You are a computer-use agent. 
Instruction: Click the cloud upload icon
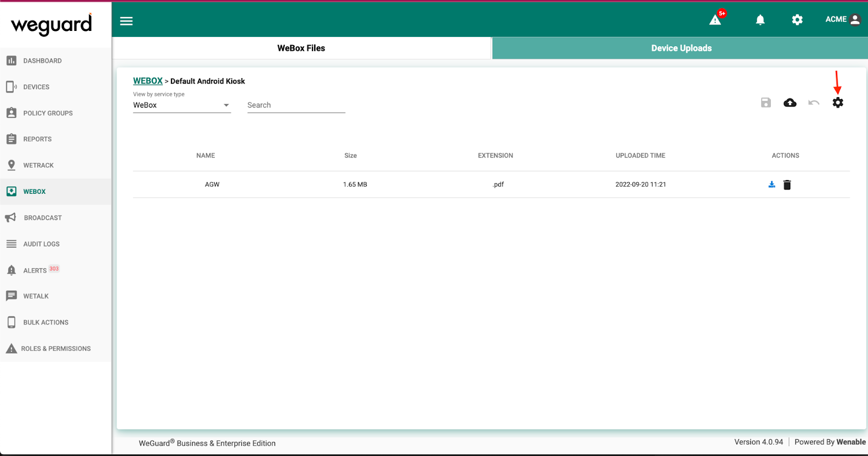coord(790,103)
